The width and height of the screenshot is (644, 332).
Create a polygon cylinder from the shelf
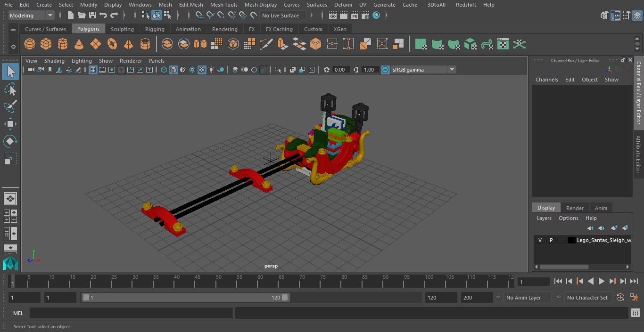tap(63, 44)
